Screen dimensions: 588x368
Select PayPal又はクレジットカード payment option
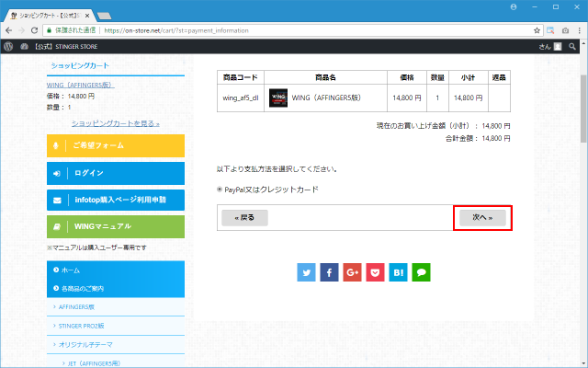tap(220, 190)
